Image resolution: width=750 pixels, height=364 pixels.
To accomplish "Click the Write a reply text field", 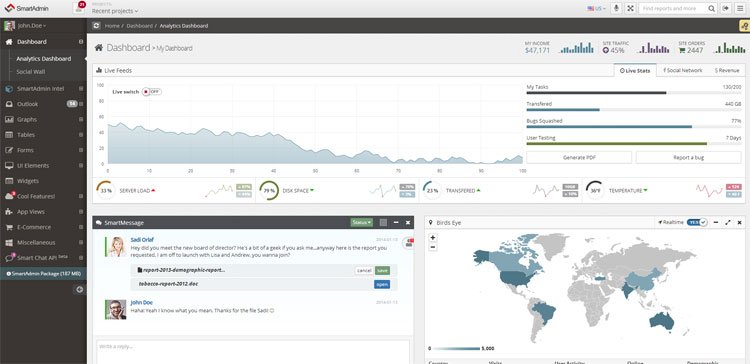I will (253, 352).
